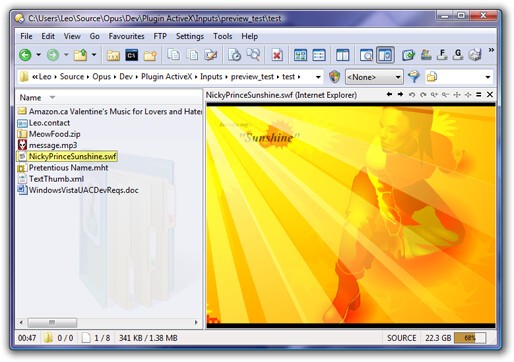Open the <None> filter dropdown
Viewport: 514px width, 362px height.
[x=374, y=77]
